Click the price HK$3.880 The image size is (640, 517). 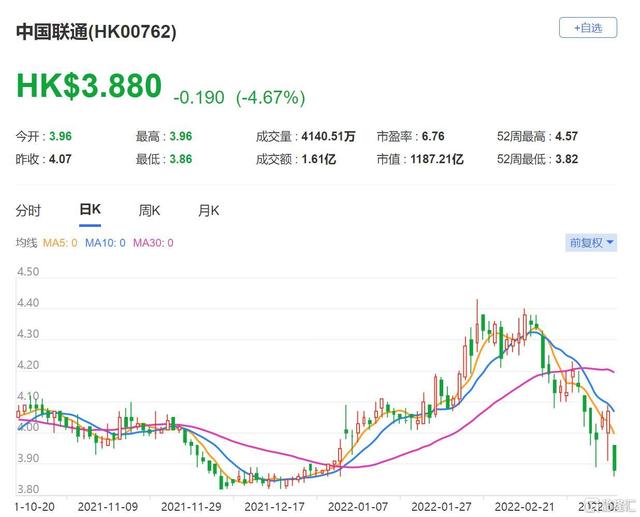point(89,86)
